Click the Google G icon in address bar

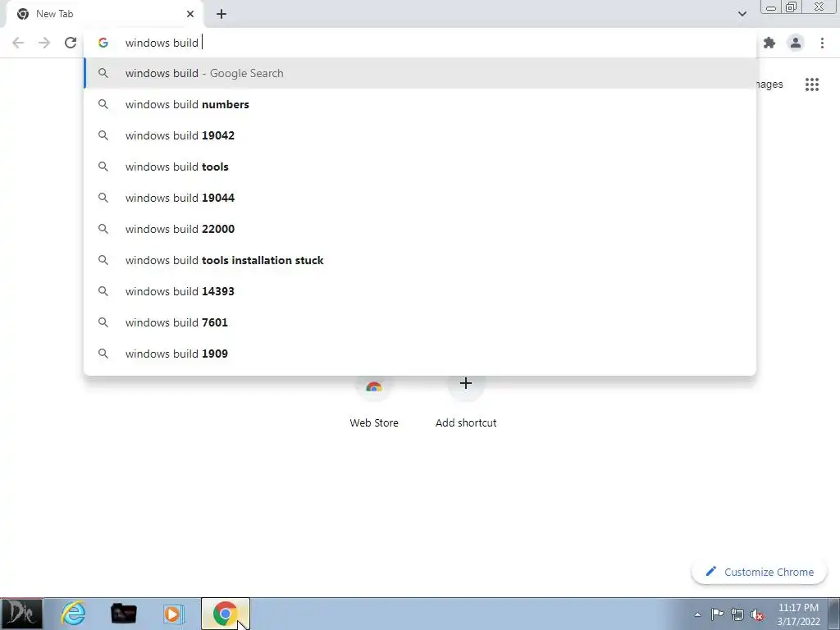[103, 43]
